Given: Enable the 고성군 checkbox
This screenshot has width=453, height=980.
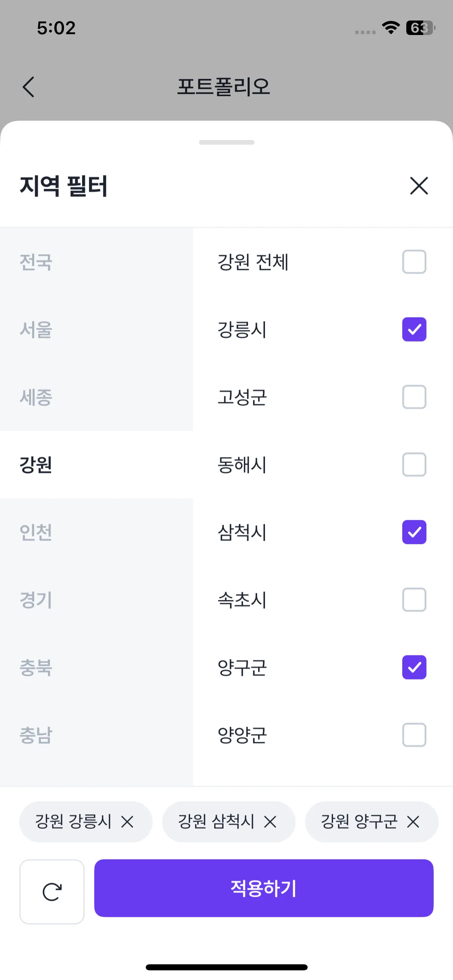Looking at the screenshot, I should coord(414,397).
